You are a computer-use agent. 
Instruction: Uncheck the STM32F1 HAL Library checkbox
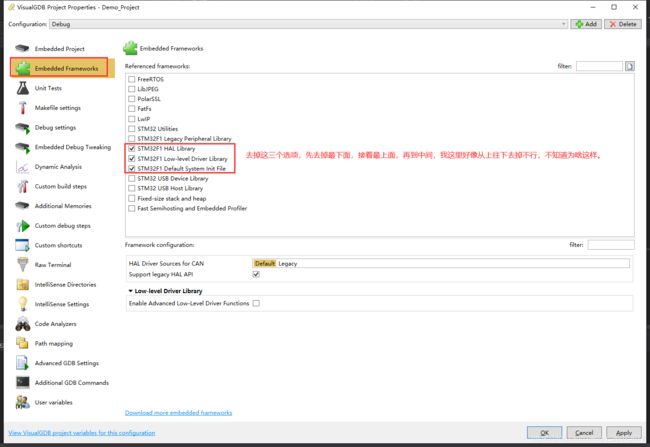coord(132,148)
